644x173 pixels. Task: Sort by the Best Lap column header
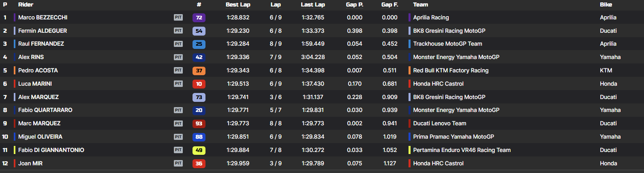click(238, 4)
